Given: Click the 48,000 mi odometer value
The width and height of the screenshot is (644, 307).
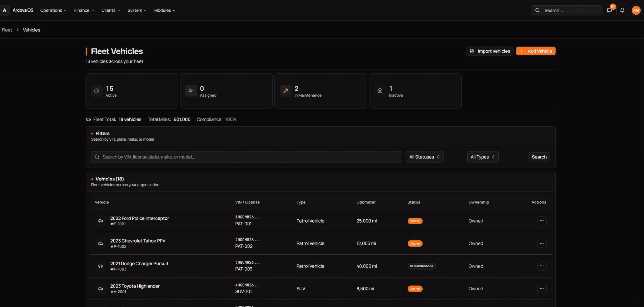Looking at the screenshot, I should (366, 266).
